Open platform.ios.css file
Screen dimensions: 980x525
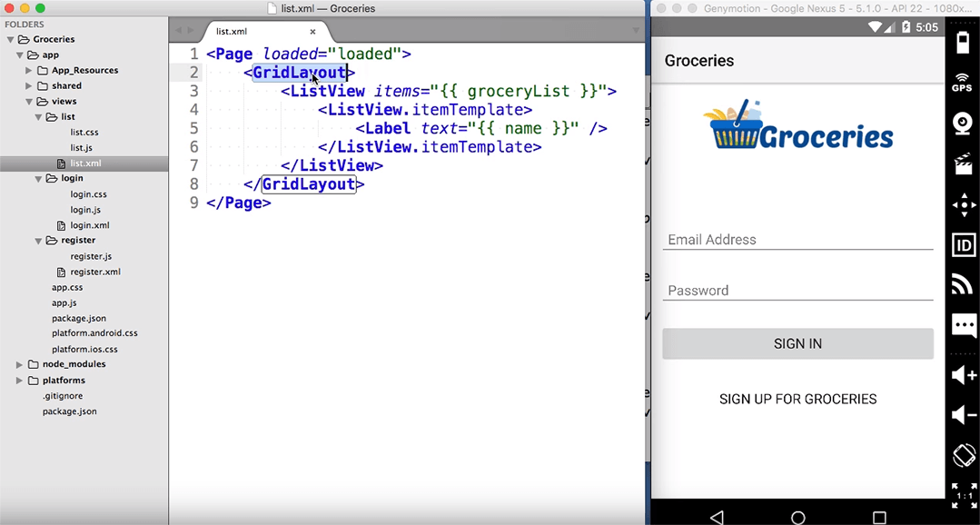(85, 349)
